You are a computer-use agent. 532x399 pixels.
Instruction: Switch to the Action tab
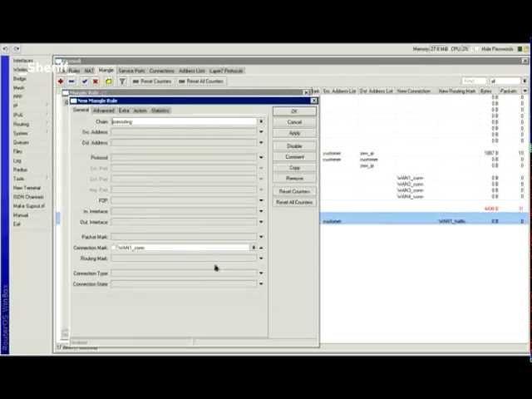point(140,111)
